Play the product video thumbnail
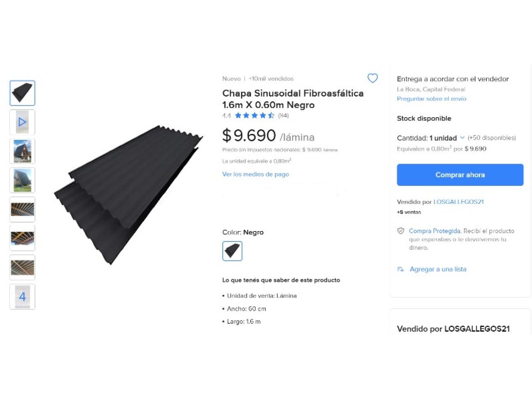 click(x=22, y=122)
